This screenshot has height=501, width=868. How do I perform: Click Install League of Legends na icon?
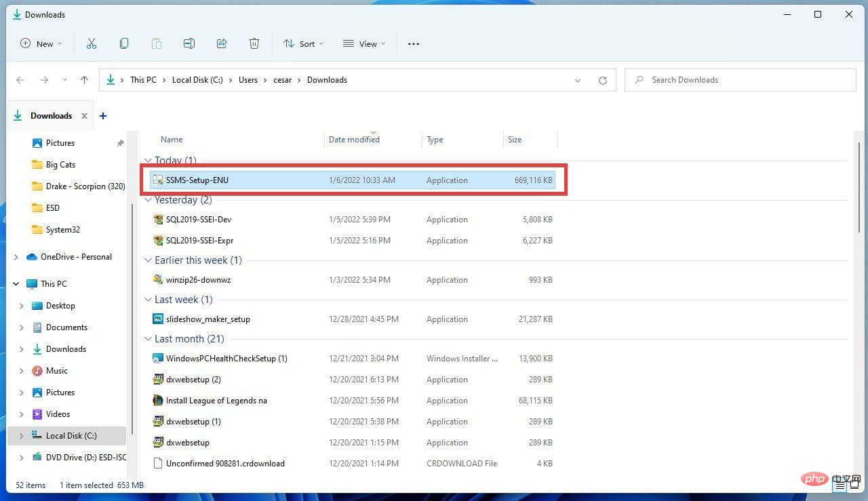[158, 401]
